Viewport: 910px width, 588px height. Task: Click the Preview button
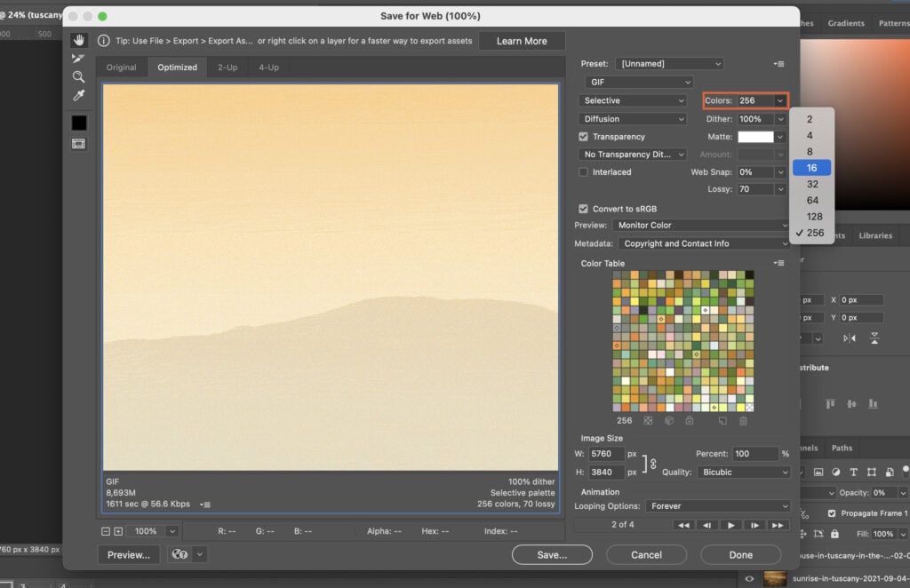click(128, 554)
